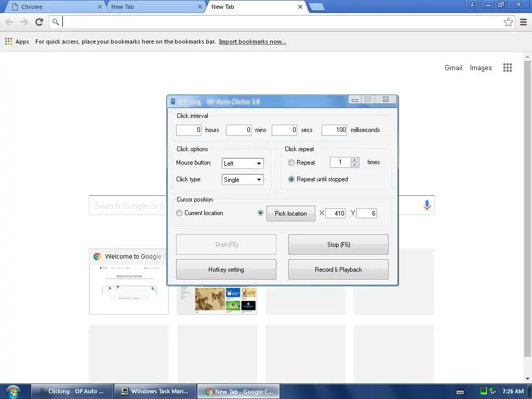Reload the page with the refresh icon
Screen dimensions: 532x399
pos(39,22)
